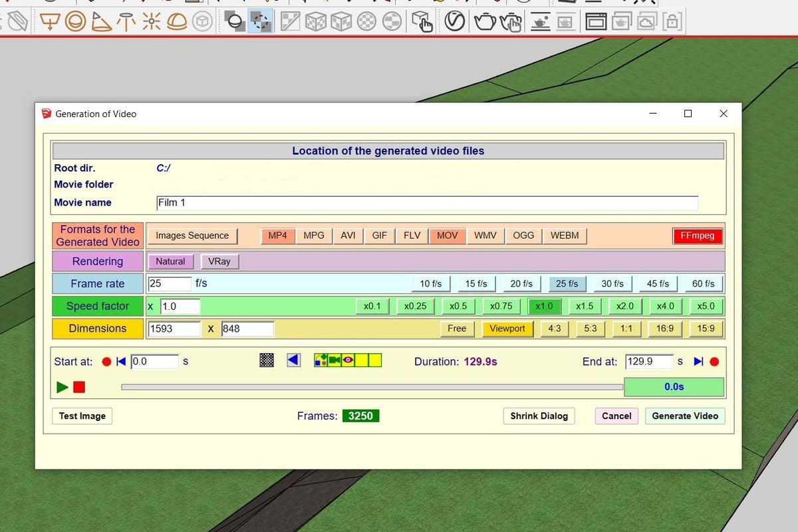This screenshot has width=798, height=532.
Task: Click the highlighted dashed-circle toolbar icon
Action: pyautogui.click(x=260, y=23)
